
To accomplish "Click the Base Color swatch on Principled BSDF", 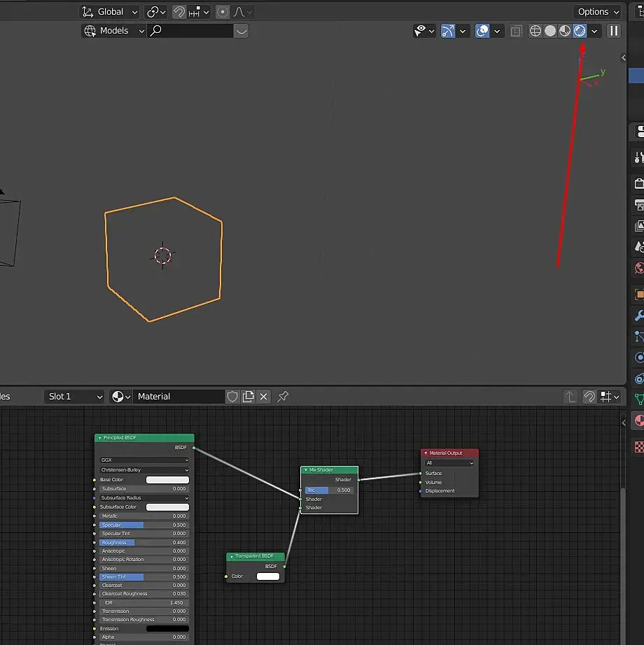I will coord(167,480).
